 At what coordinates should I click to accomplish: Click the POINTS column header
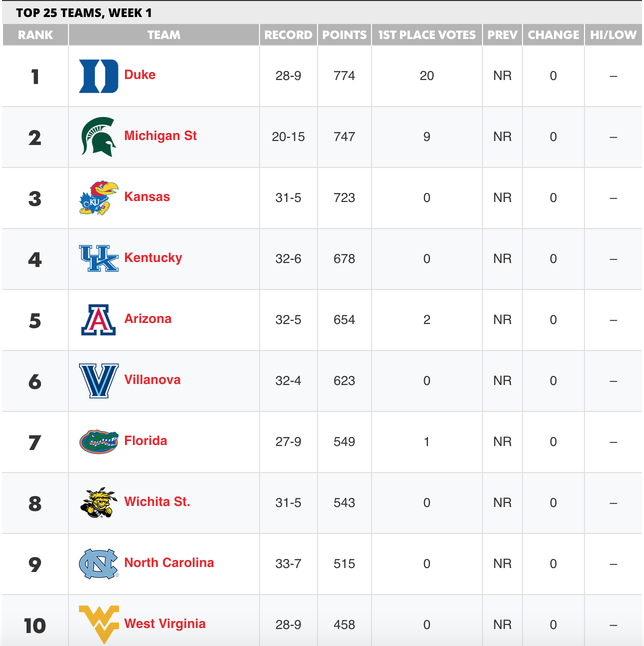344,35
